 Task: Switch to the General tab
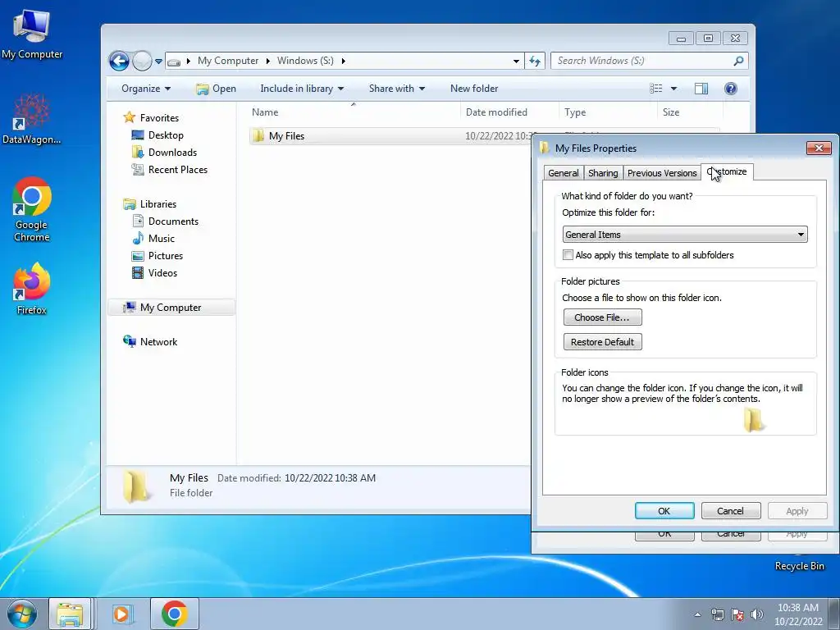pos(563,173)
